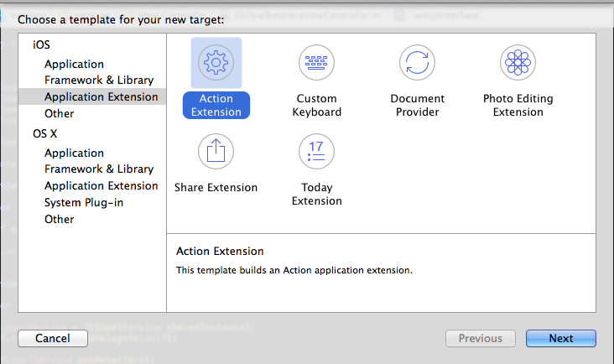The height and width of the screenshot is (364, 614).
Task: Click the Cancel button
Action: click(x=53, y=339)
